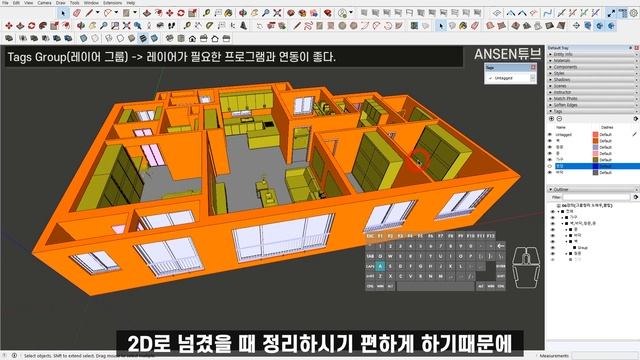Toggle visibility eye of Untagged tag

click(x=550, y=134)
